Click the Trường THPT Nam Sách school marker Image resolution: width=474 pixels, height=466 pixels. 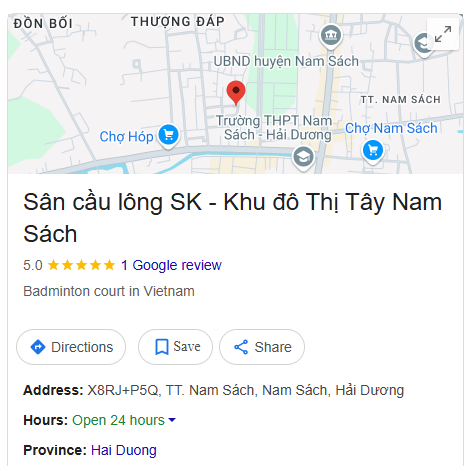tap(303, 158)
